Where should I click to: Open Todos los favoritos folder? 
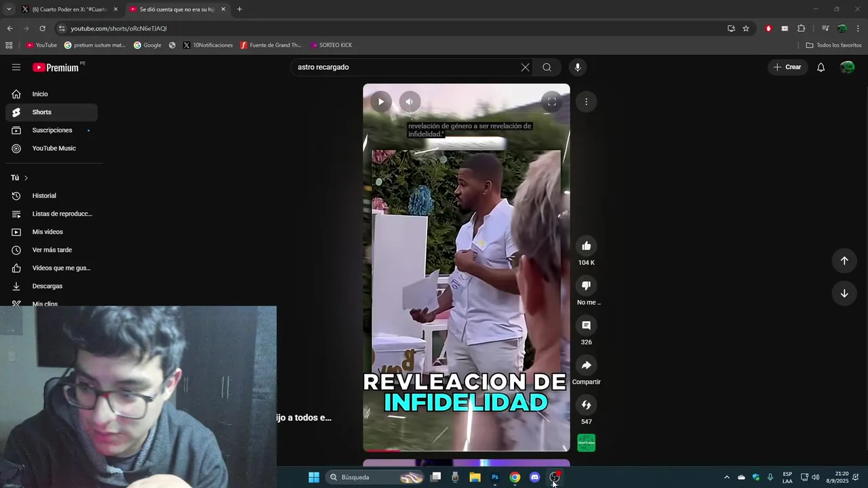833,45
